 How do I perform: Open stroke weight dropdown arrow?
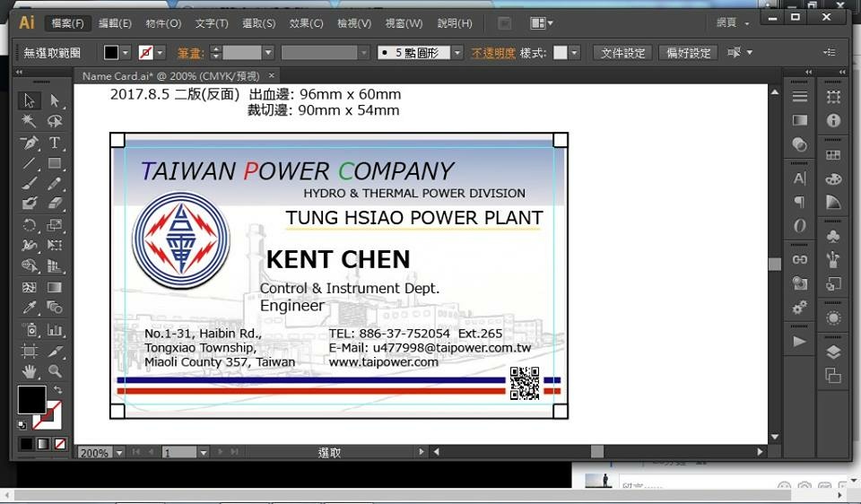tap(268, 53)
